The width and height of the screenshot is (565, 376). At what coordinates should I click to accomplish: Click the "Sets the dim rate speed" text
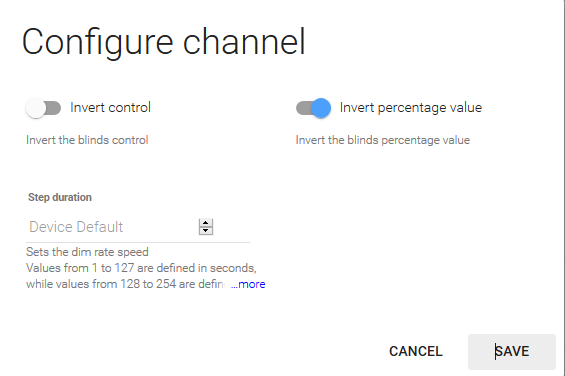(x=87, y=252)
